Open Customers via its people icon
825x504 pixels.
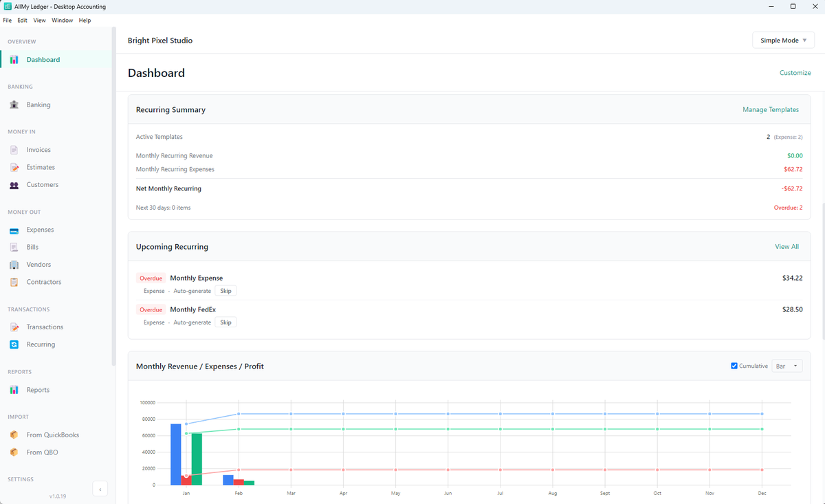pos(14,185)
